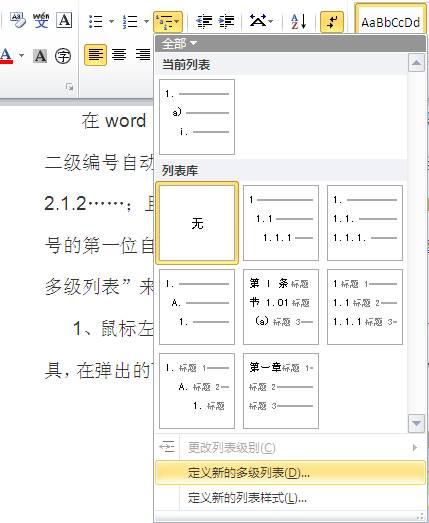Screen dimensions: 429x523
Task: Click the character border icon
Action: point(64,20)
